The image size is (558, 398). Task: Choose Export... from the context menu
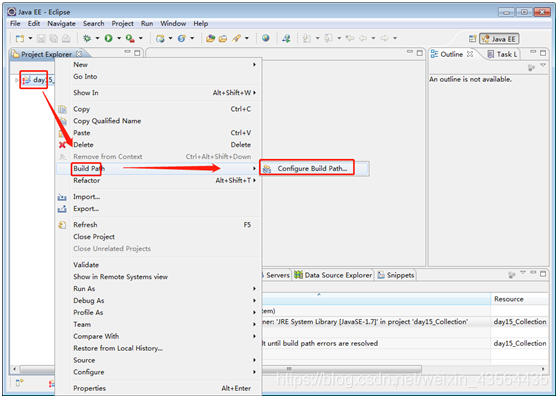[159, 209]
